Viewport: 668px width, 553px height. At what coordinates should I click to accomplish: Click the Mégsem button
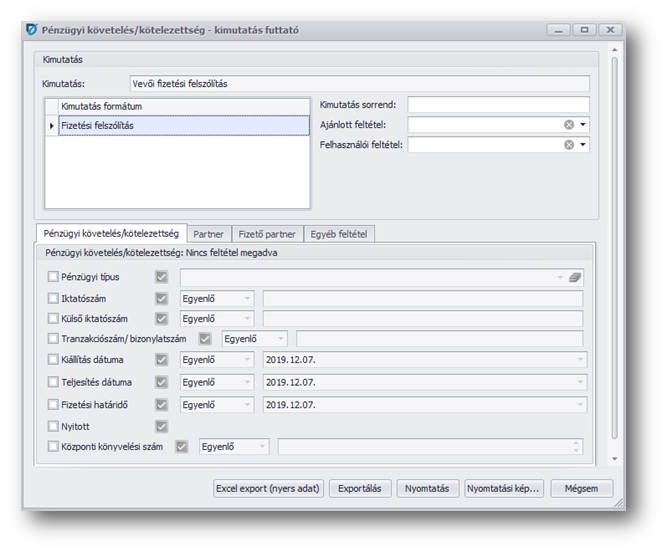point(581,489)
